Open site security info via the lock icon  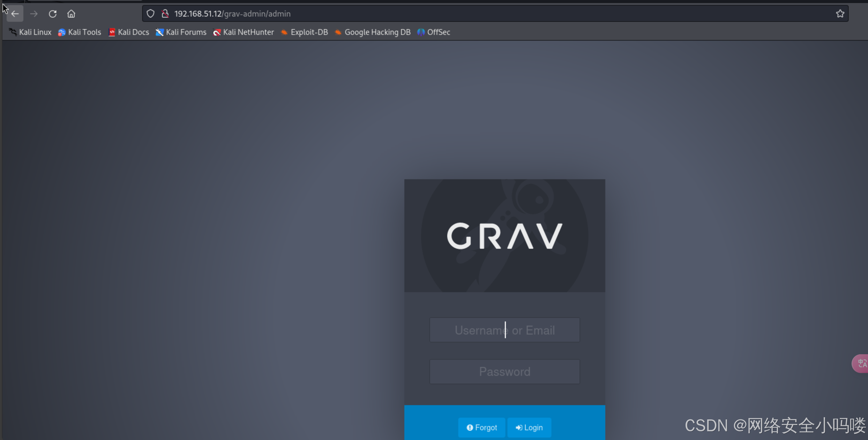click(x=165, y=13)
